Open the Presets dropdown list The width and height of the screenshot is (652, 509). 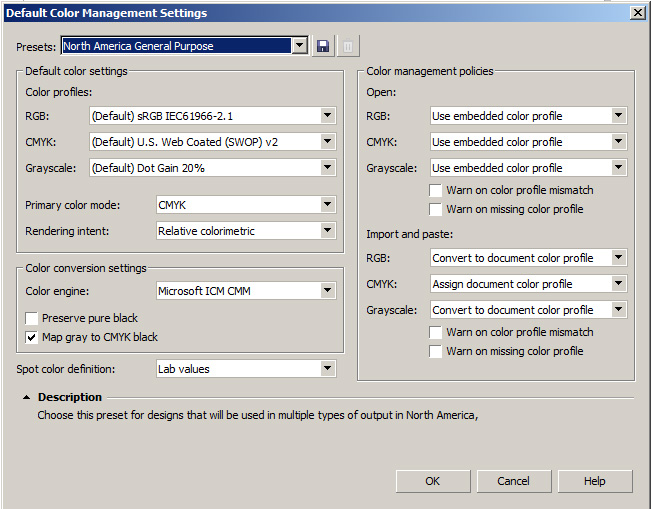tap(184, 45)
